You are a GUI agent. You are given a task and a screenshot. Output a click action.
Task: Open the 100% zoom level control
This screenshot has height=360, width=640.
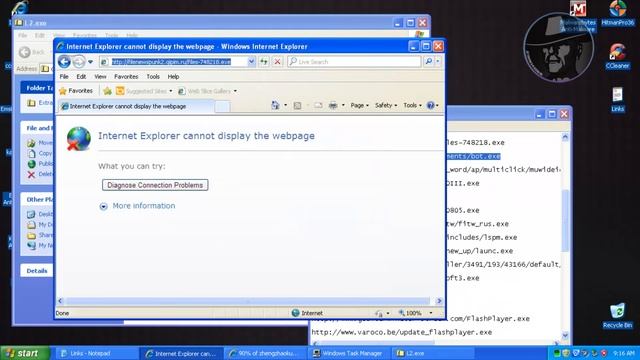415,313
